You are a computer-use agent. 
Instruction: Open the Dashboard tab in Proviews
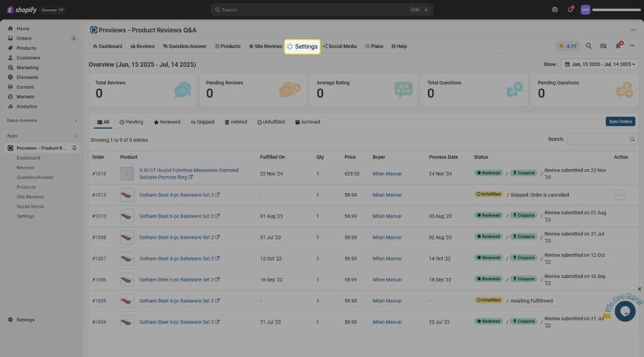(x=108, y=46)
